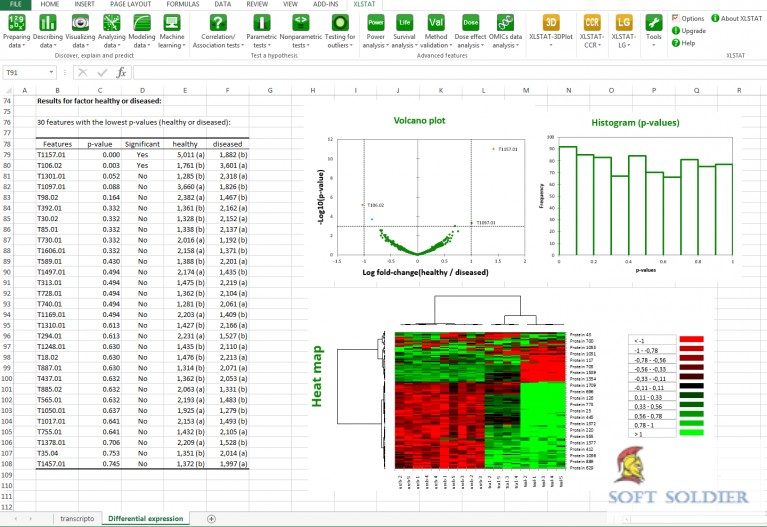Click previous sheet navigation arrow
This screenshot has width=767, height=527.
16,519
